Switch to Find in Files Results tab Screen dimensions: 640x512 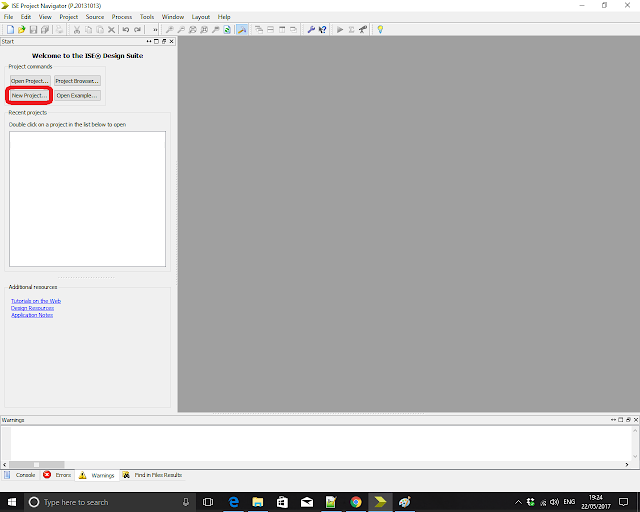tap(152, 475)
